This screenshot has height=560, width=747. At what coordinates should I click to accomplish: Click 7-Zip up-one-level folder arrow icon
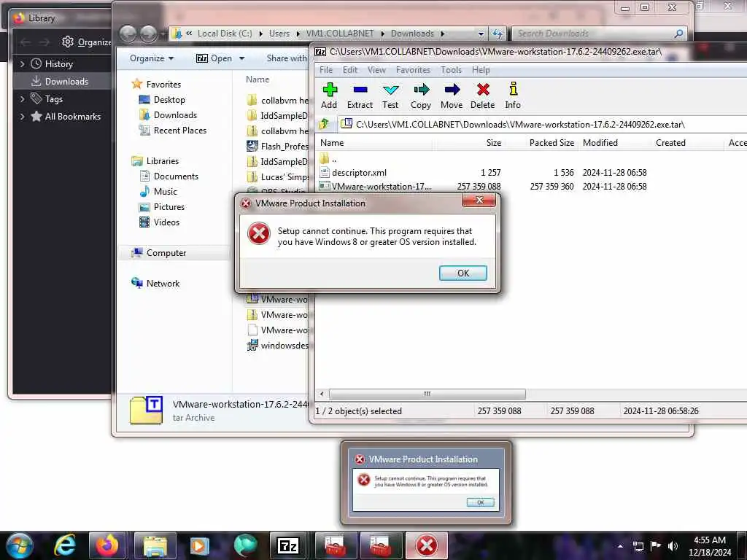[324, 124]
